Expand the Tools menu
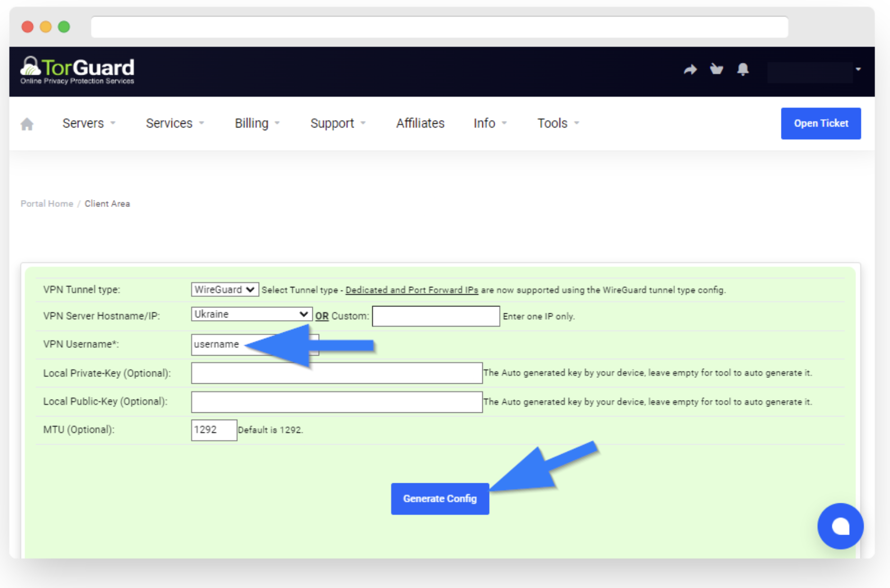890x588 pixels. [x=558, y=123]
